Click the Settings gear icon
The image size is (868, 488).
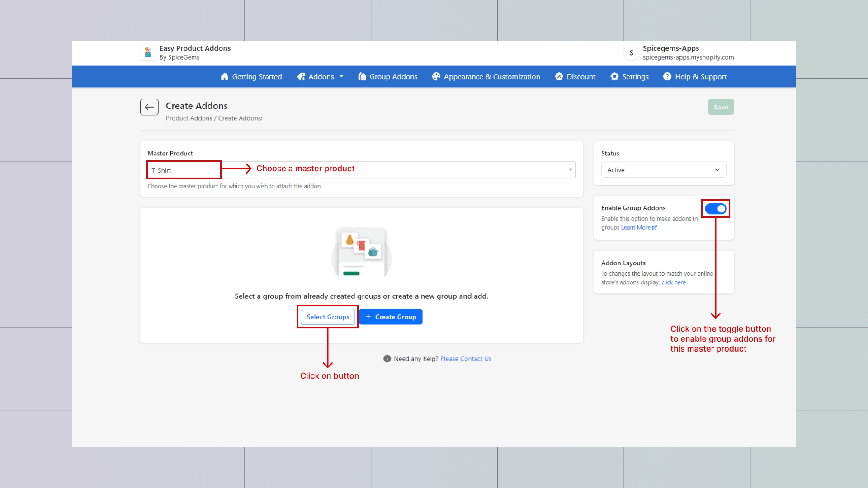pyautogui.click(x=614, y=77)
